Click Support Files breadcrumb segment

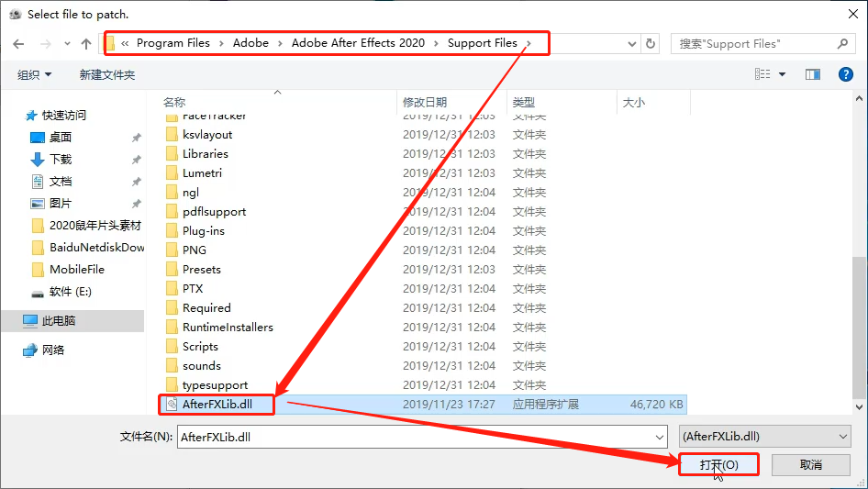pos(482,42)
